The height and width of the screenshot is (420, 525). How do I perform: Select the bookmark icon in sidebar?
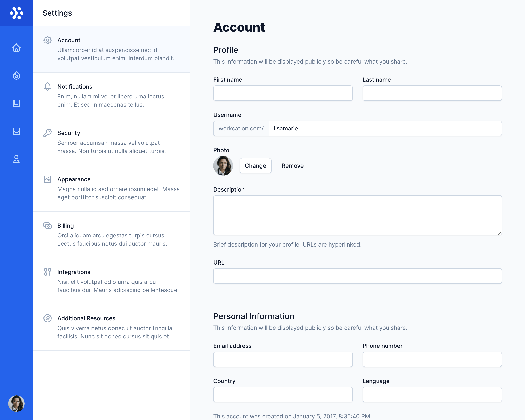coord(16,103)
